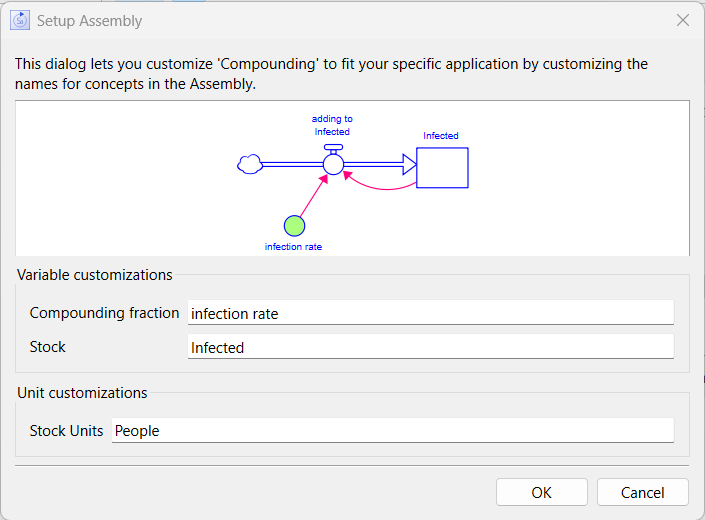Focus the Stock Units text field

pos(392,431)
